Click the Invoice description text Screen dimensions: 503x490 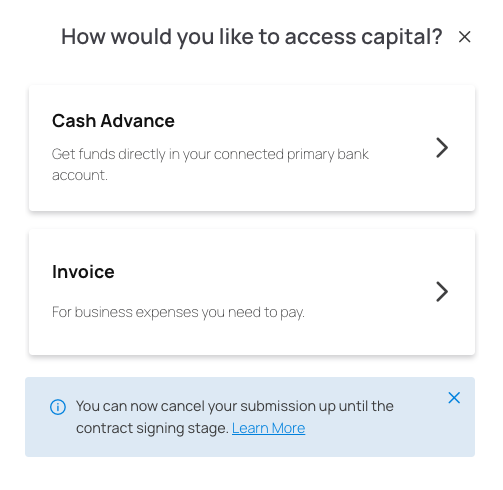[178, 312]
